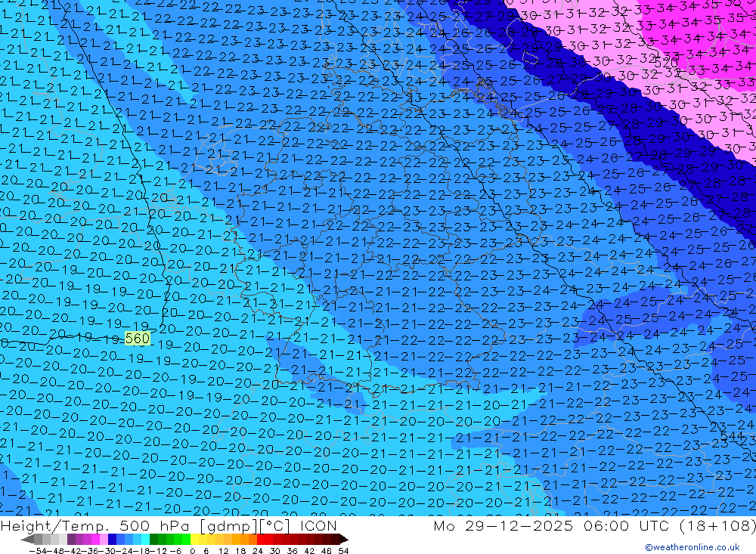Click the 0 value on the legend scale

pos(192,550)
